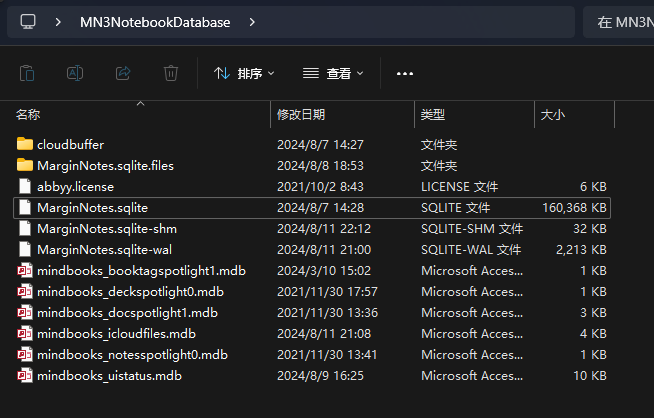Select the MarginNotes.sqlite-wal file

click(92, 250)
